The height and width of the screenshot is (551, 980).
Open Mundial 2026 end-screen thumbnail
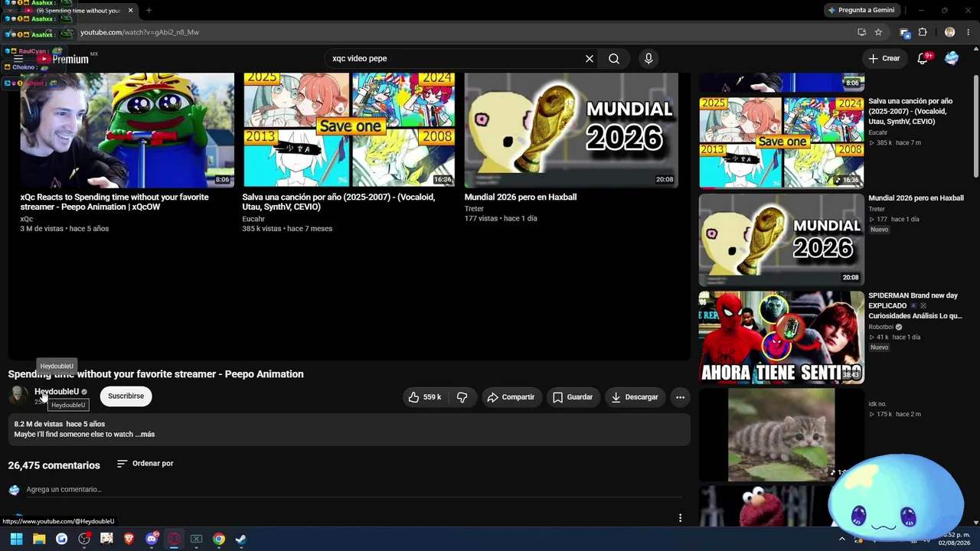click(x=571, y=130)
